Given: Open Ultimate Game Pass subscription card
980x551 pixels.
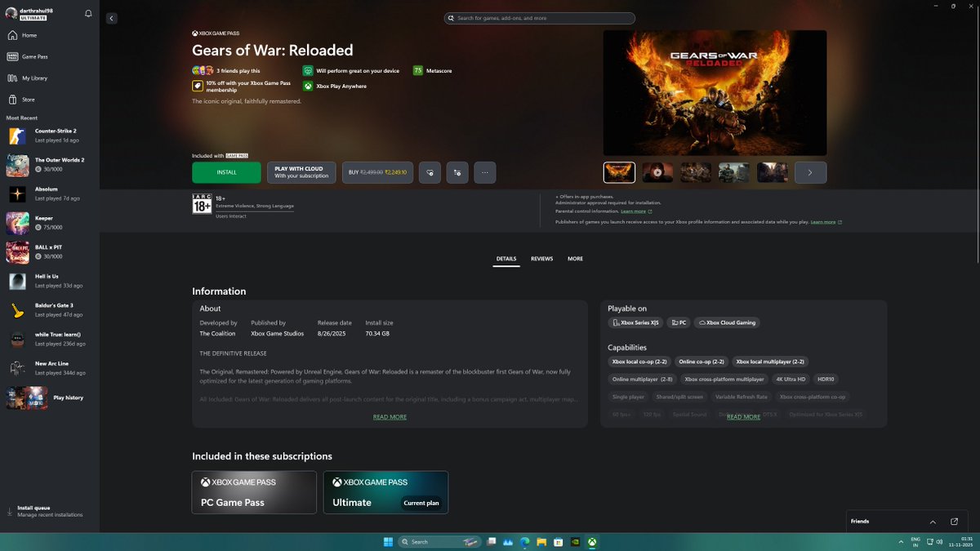Looking at the screenshot, I should point(385,492).
